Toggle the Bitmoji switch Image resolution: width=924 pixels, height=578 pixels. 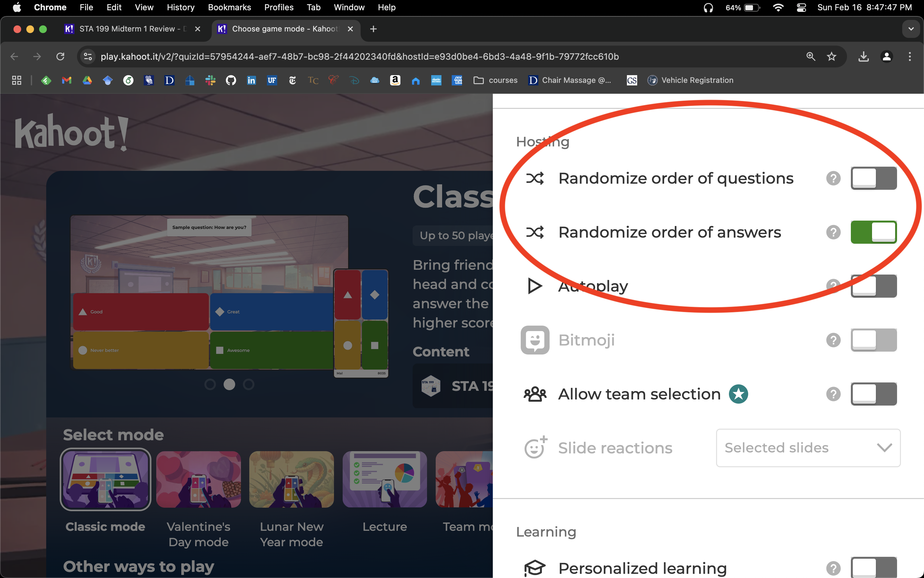pyautogui.click(x=873, y=340)
